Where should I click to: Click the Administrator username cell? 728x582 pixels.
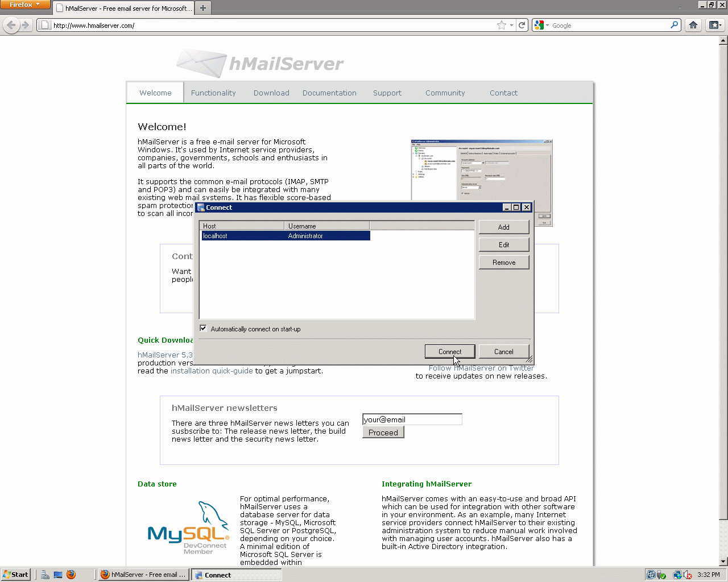305,235
